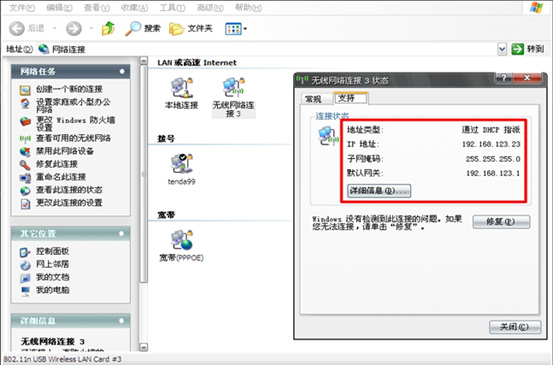Viewport: 553px width, 365px height.
Task: Open Back button history dropdown arrow
Action: tap(55, 28)
